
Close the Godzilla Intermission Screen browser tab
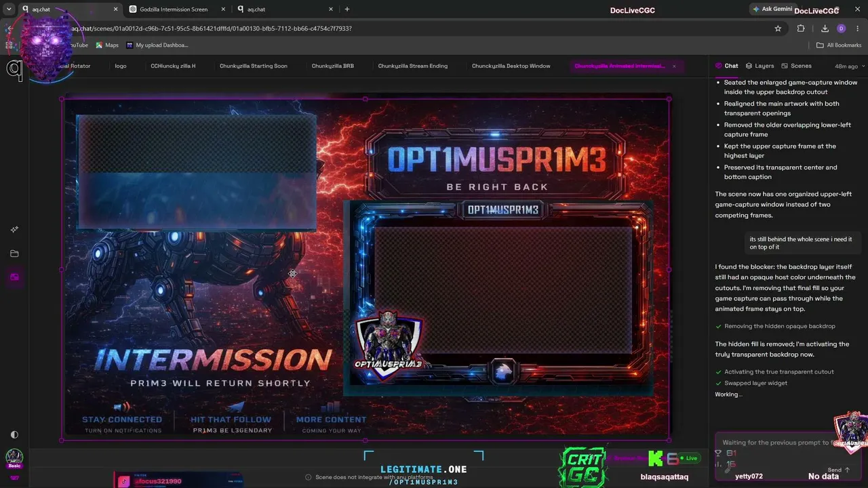click(223, 9)
